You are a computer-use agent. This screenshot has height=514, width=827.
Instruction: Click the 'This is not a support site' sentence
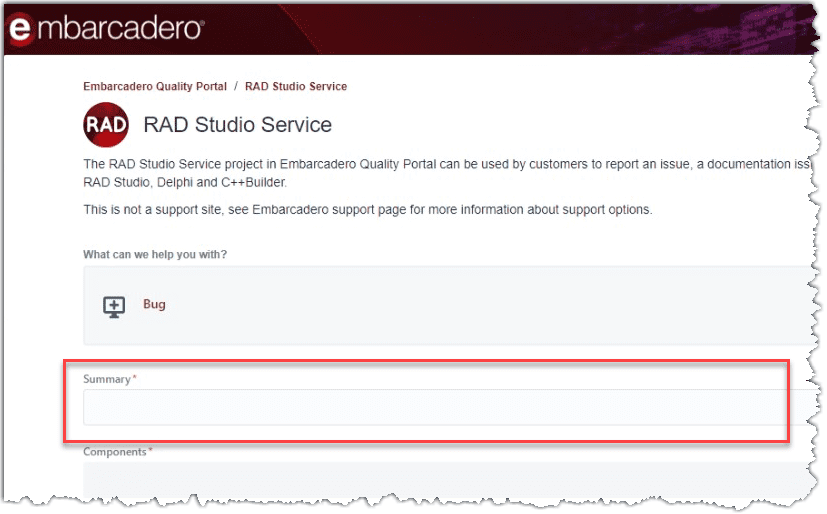tap(368, 210)
